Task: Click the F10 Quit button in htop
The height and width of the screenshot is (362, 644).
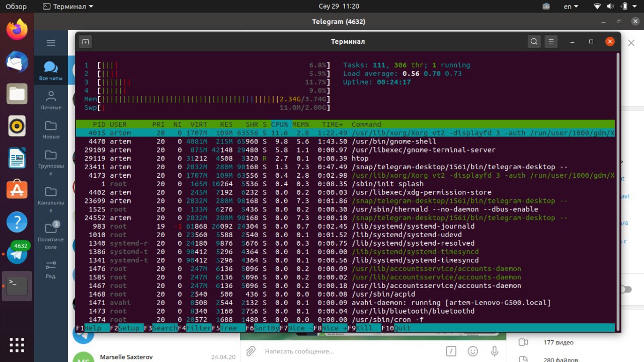Action: click(396, 328)
